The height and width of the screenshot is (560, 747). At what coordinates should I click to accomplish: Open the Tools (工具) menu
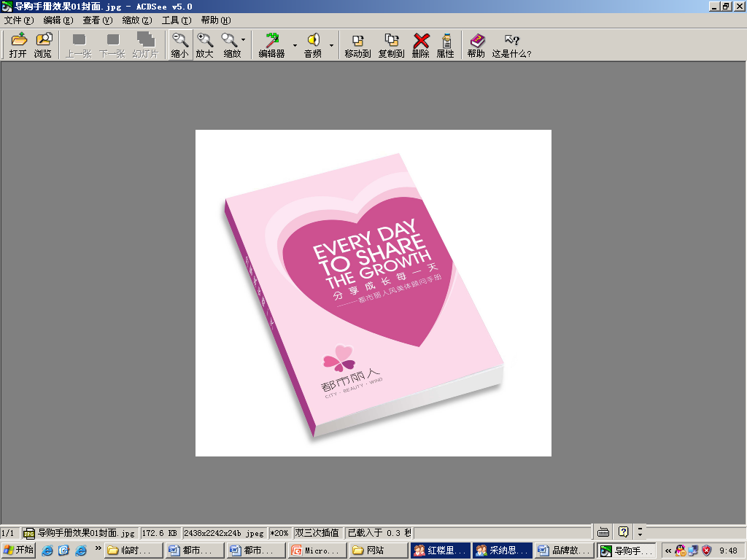[176, 20]
